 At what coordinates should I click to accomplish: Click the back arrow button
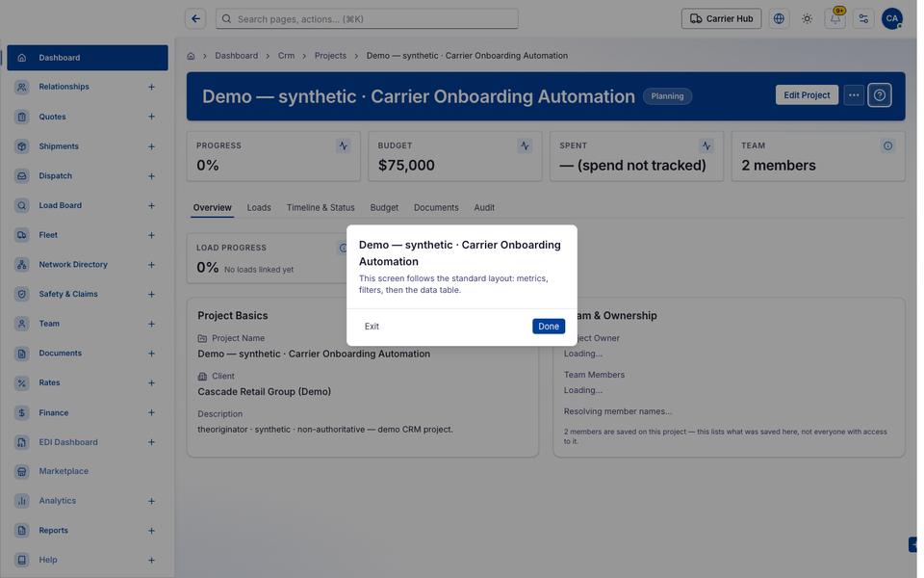(x=195, y=19)
